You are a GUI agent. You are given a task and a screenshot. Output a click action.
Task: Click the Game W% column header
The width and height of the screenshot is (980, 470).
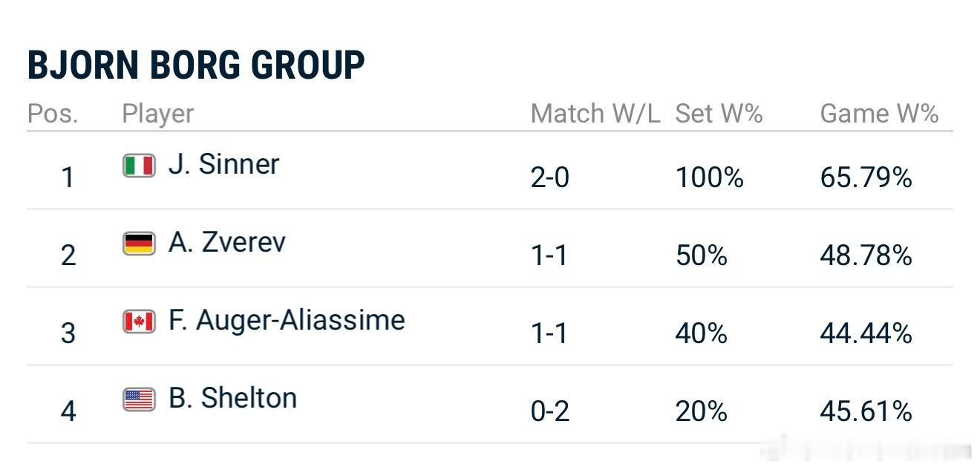coord(879,114)
